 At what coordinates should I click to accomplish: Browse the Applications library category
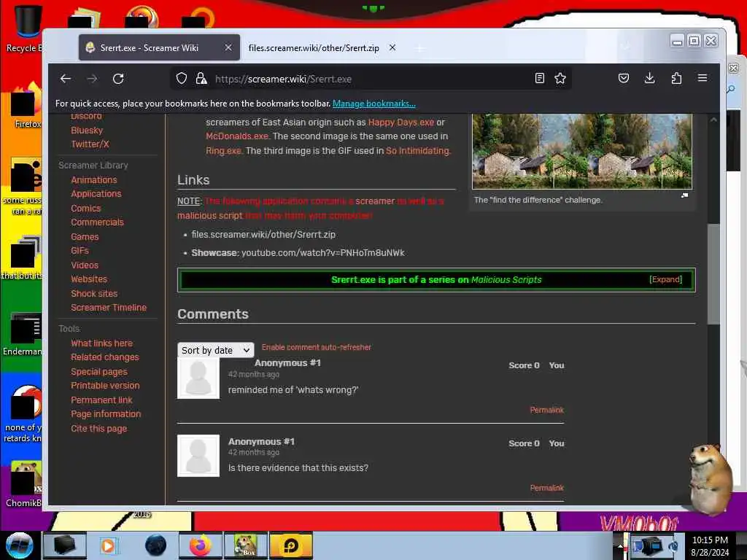[x=96, y=194]
